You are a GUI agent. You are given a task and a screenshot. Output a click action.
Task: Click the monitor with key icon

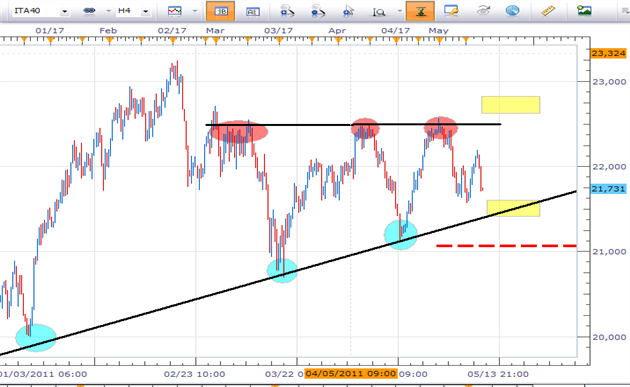(x=451, y=11)
